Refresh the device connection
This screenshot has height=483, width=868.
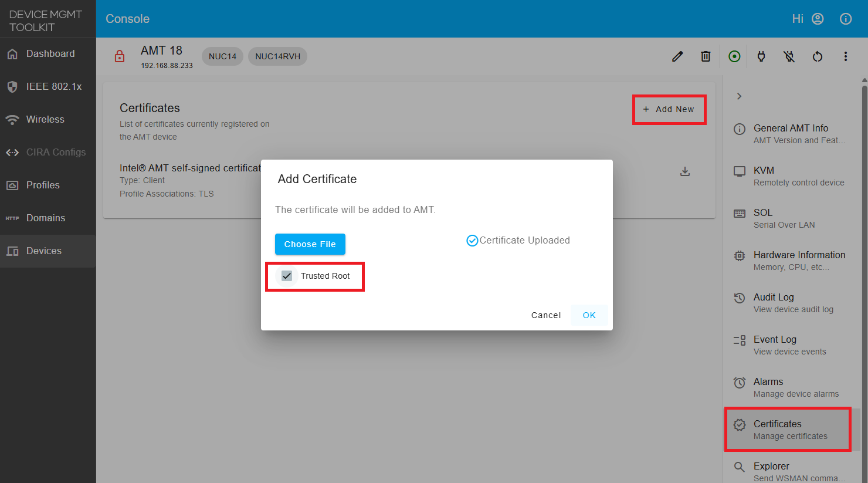point(817,56)
